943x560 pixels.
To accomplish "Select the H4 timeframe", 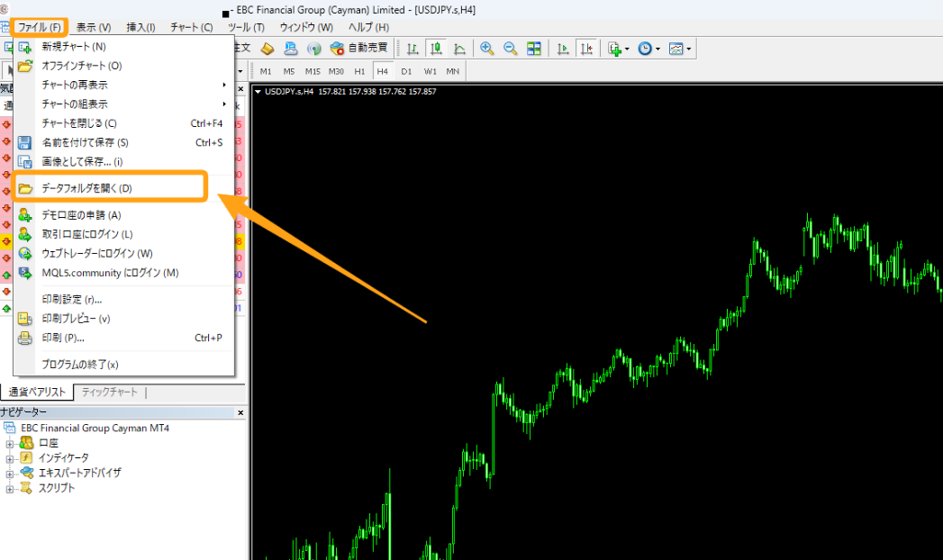I will [x=383, y=71].
